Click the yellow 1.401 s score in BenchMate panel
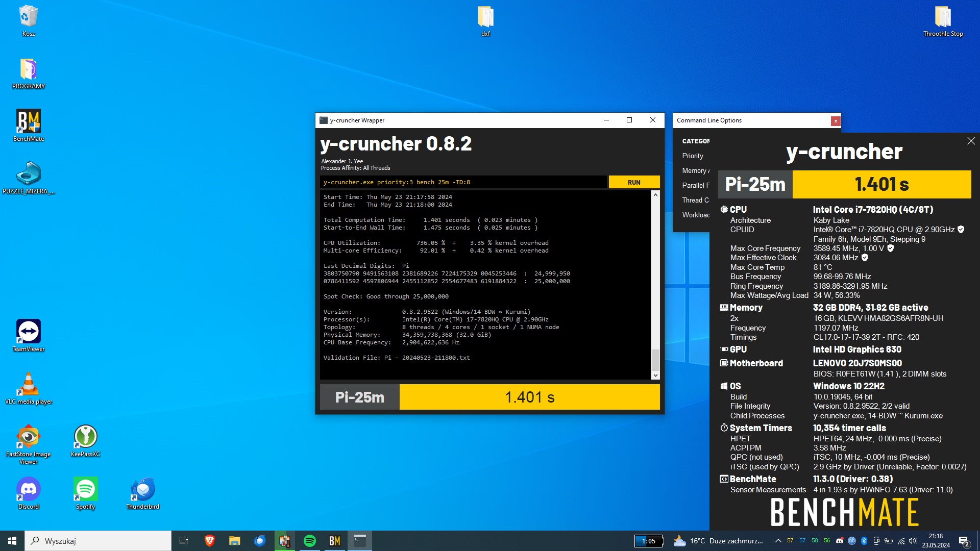The height and width of the screenshot is (551, 980). [x=881, y=184]
